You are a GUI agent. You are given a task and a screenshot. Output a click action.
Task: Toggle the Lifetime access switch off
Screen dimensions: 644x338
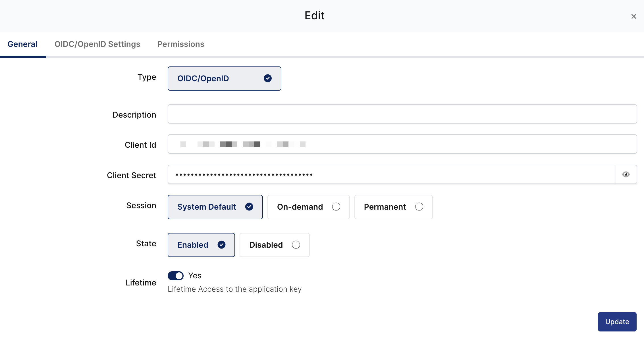coord(175,276)
